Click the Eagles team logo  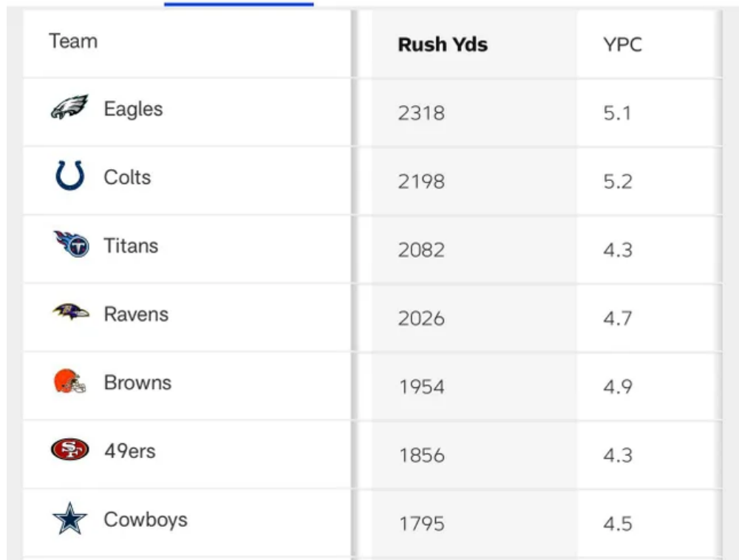coord(69,109)
